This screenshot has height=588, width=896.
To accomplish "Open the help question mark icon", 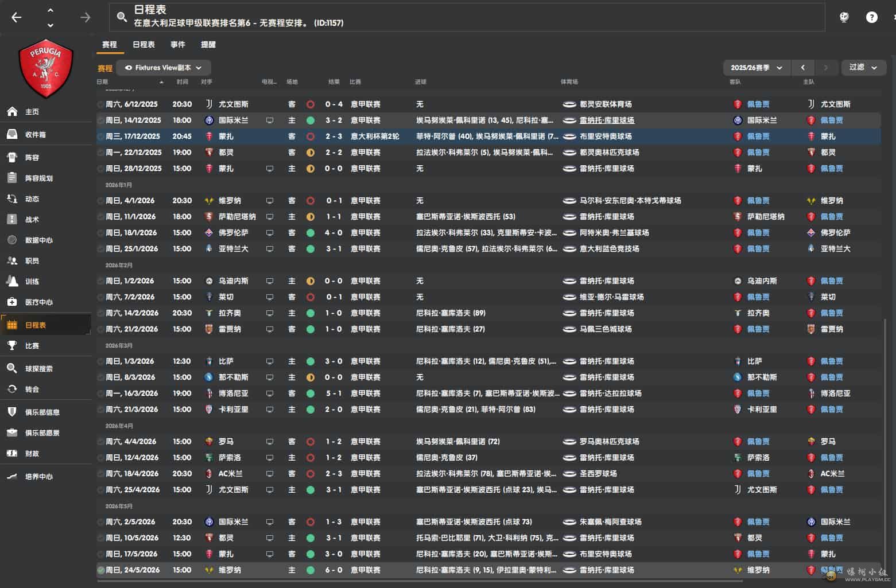I will click(871, 17).
